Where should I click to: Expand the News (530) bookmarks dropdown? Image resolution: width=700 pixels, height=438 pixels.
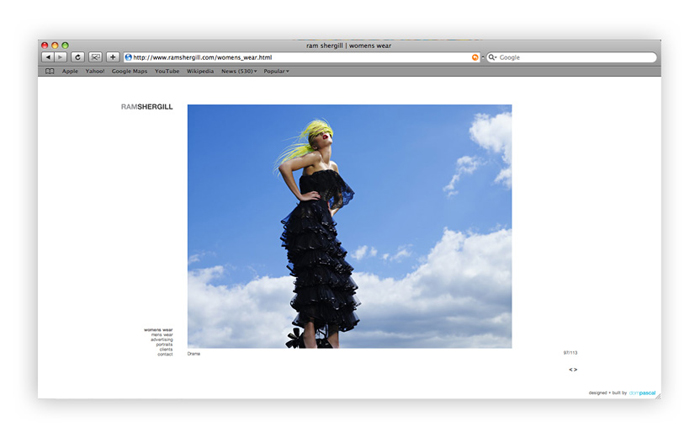point(239,71)
